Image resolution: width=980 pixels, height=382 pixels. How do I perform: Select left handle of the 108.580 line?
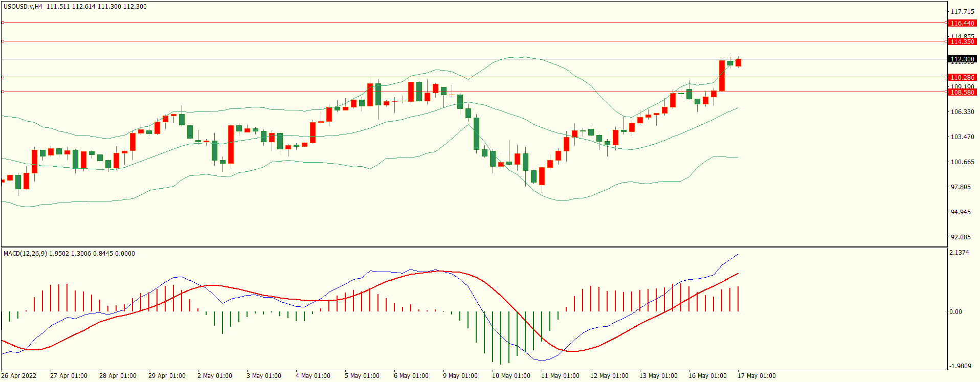coord(3,92)
